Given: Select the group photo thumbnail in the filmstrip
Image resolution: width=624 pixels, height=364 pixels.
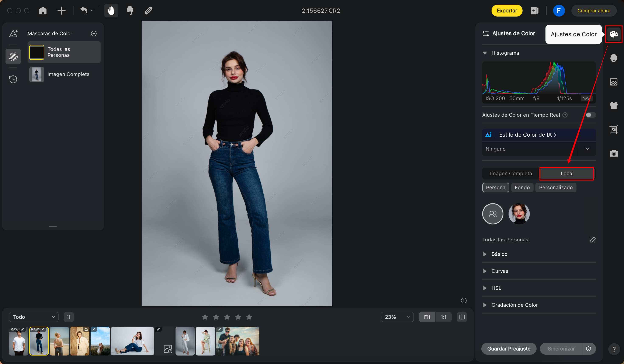Looking at the screenshot, I should pyautogui.click(x=238, y=341).
